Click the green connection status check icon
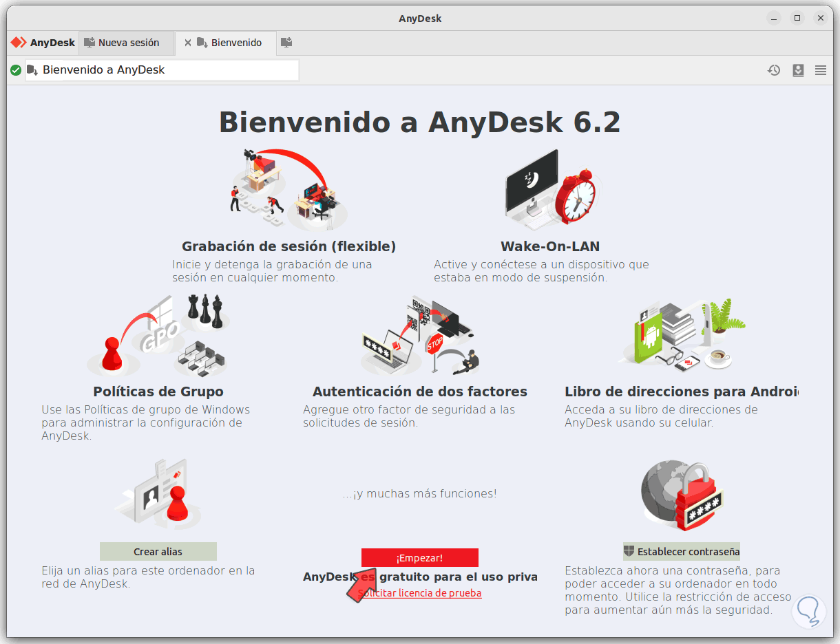 16,70
